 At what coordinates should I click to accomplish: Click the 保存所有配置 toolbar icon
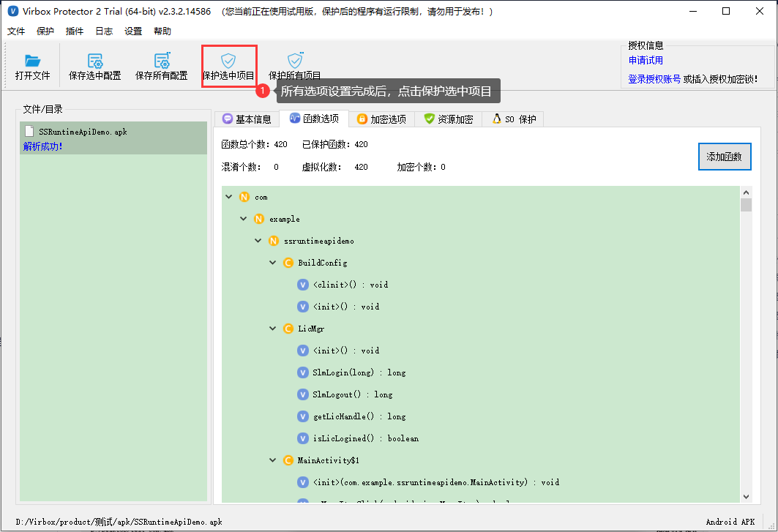click(x=162, y=61)
